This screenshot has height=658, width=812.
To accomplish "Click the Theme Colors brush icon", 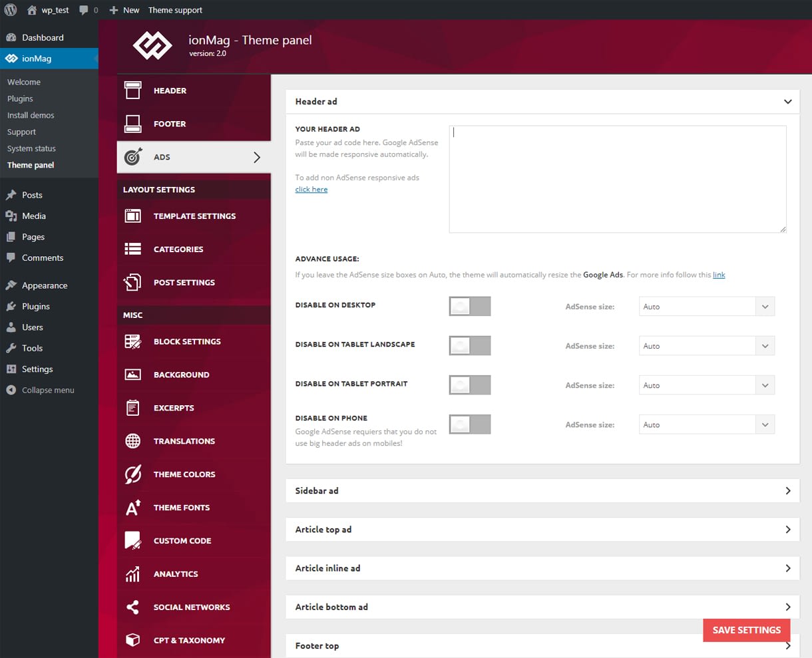I will 133,474.
